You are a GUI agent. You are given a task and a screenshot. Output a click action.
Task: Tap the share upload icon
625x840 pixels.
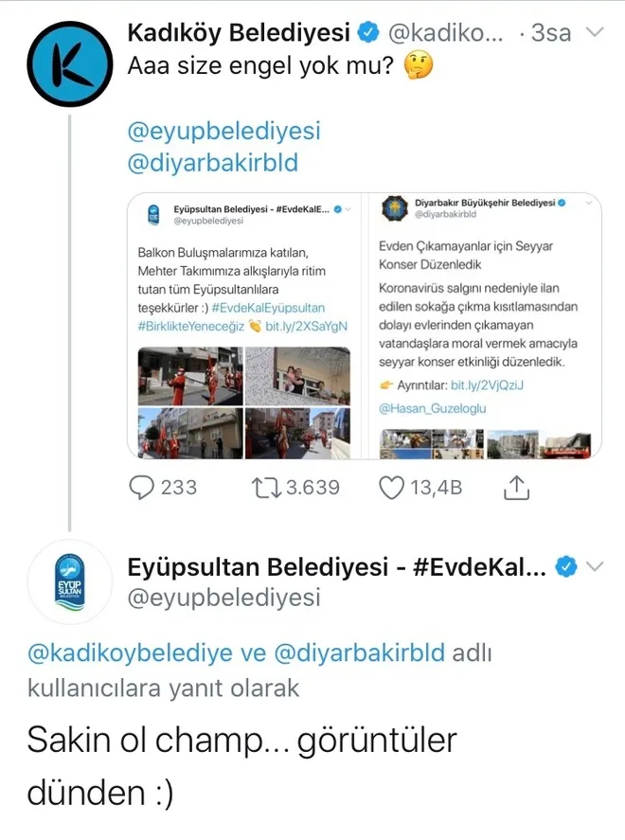[515, 487]
